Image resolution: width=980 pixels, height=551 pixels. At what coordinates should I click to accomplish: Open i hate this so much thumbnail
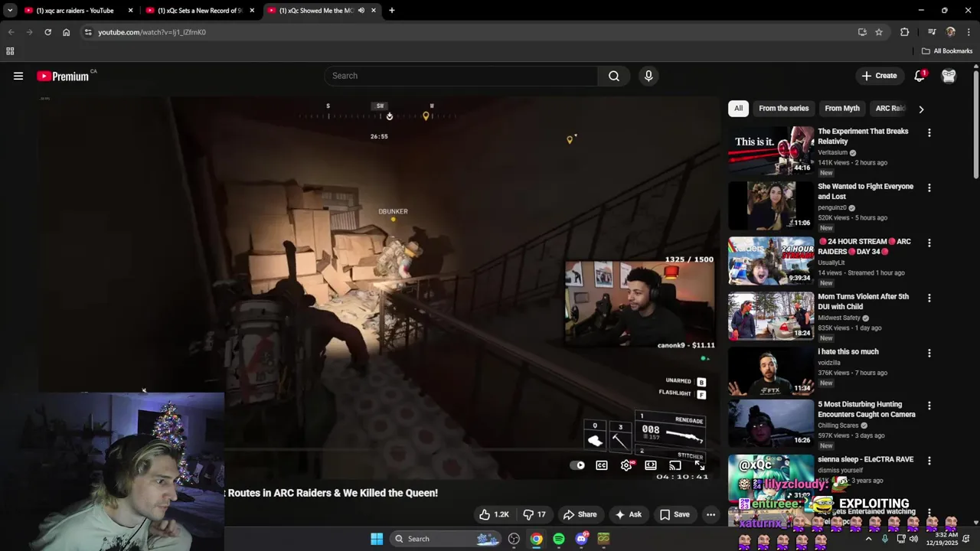coord(770,370)
